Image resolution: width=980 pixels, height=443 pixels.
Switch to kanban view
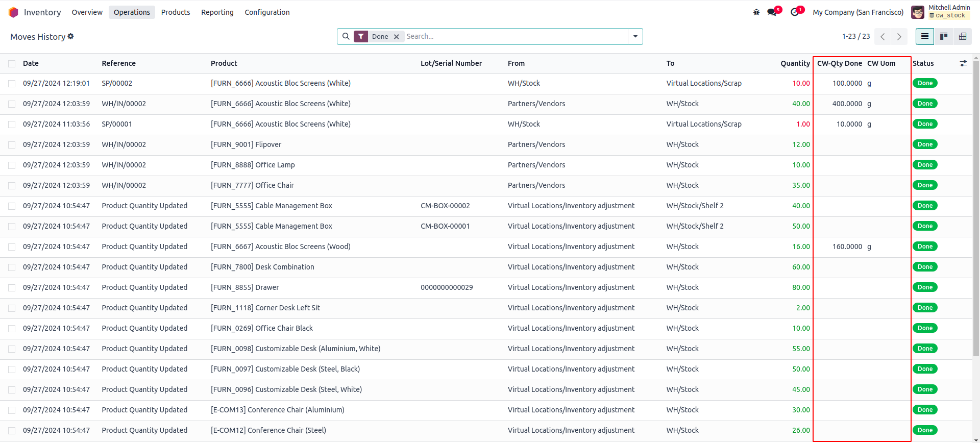[x=944, y=36]
